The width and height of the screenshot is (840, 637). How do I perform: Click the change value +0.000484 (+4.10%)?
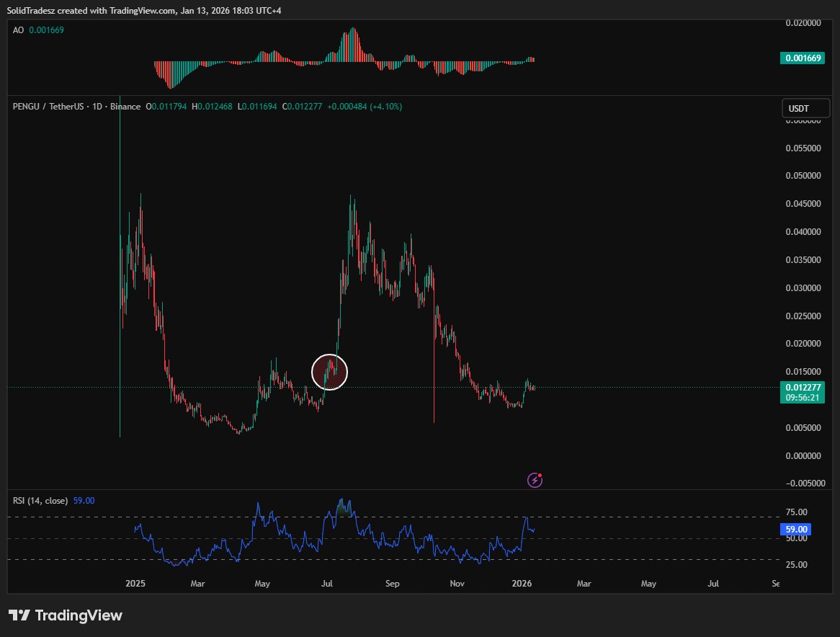tap(365, 107)
